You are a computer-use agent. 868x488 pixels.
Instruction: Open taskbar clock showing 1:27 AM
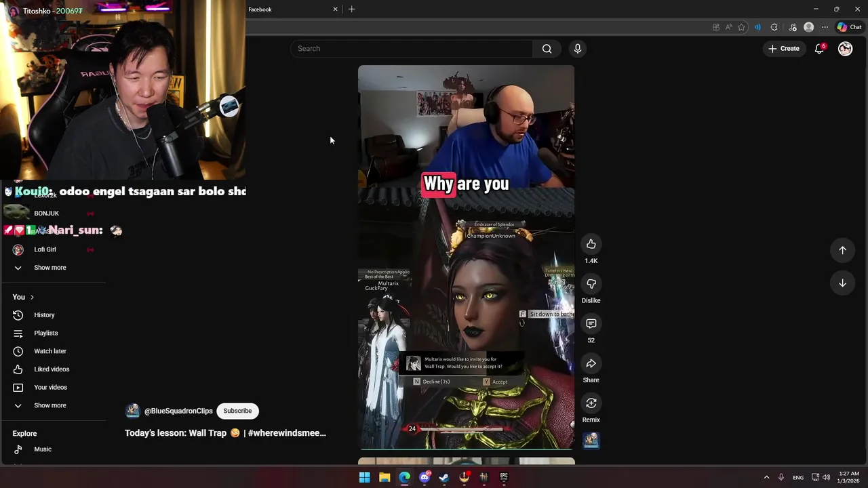(x=849, y=477)
